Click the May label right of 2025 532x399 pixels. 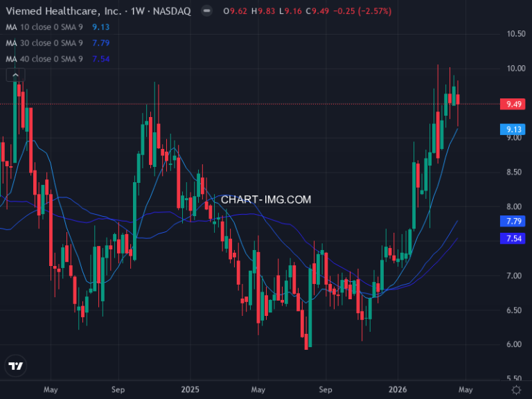tap(258, 390)
